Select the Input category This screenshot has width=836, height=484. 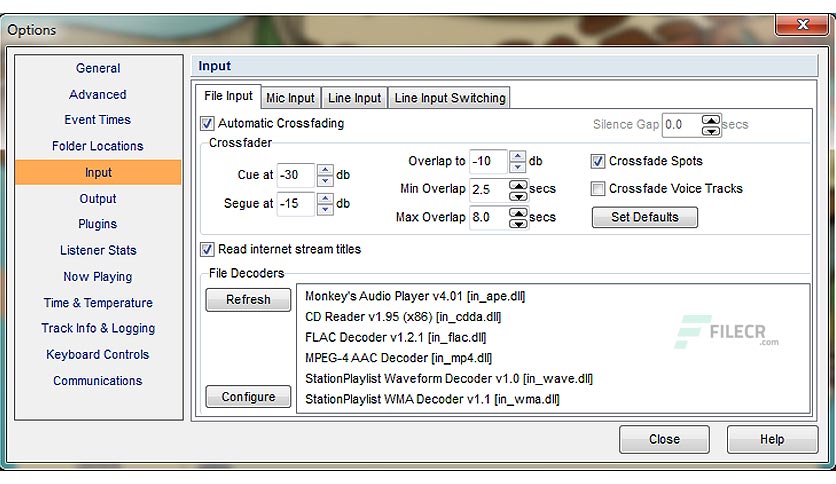point(98,172)
